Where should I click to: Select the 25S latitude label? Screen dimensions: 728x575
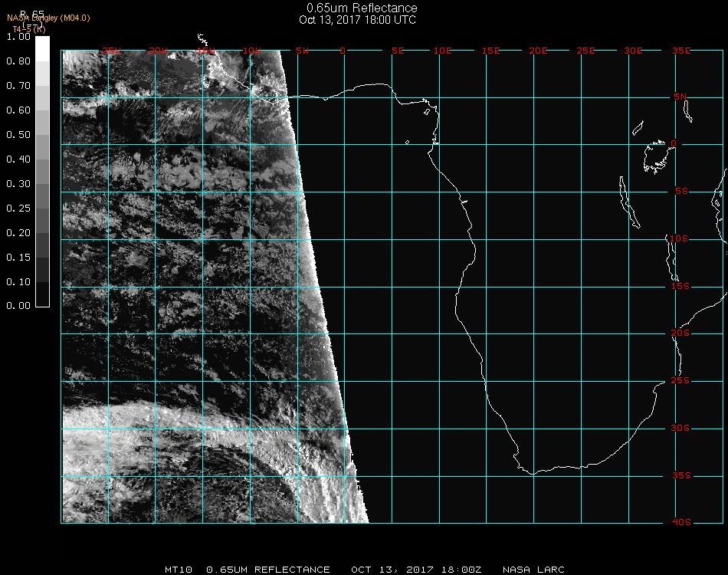pos(680,381)
